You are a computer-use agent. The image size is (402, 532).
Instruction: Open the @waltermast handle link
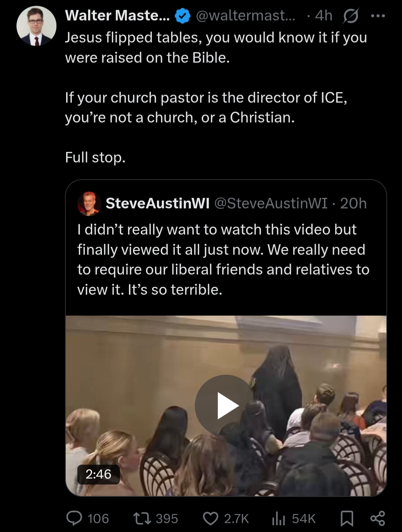pos(245,16)
